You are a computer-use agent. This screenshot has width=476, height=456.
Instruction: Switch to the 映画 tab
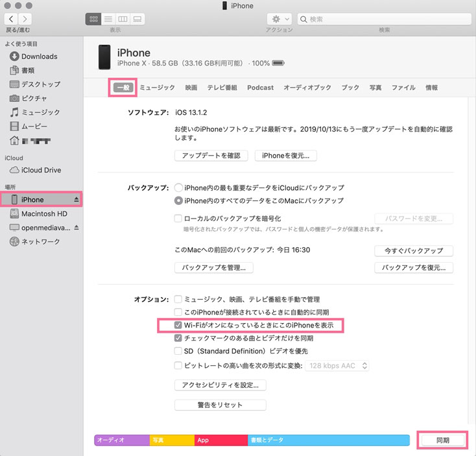point(191,88)
